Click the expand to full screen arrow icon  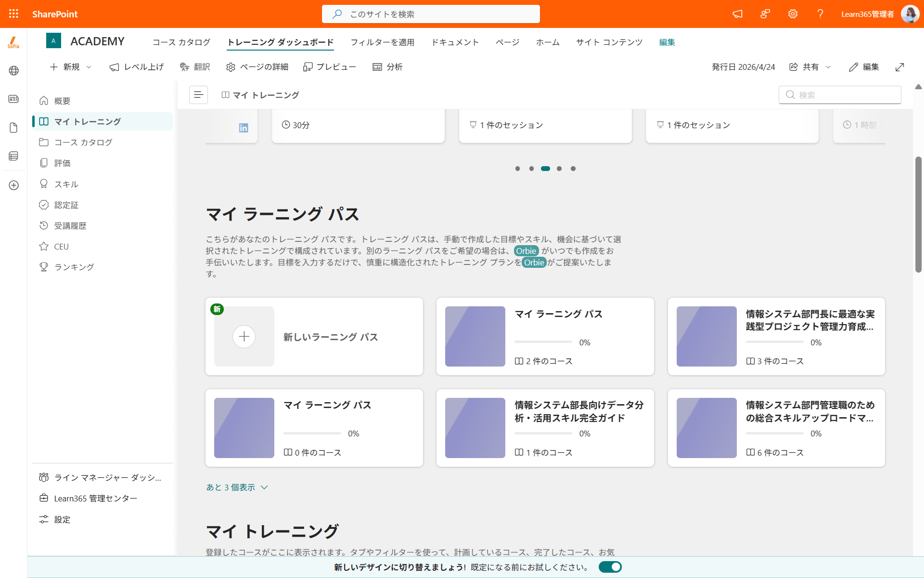pos(899,67)
